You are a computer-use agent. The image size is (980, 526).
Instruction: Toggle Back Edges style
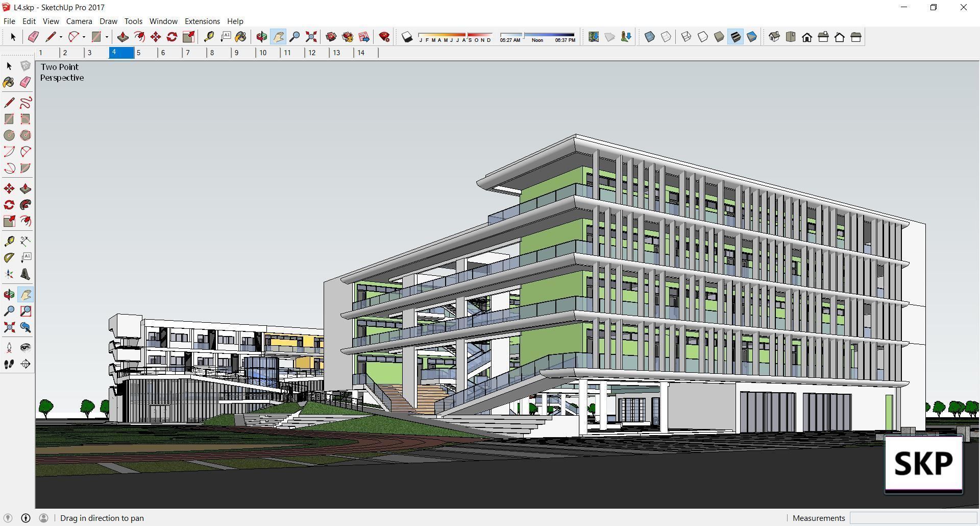point(666,37)
